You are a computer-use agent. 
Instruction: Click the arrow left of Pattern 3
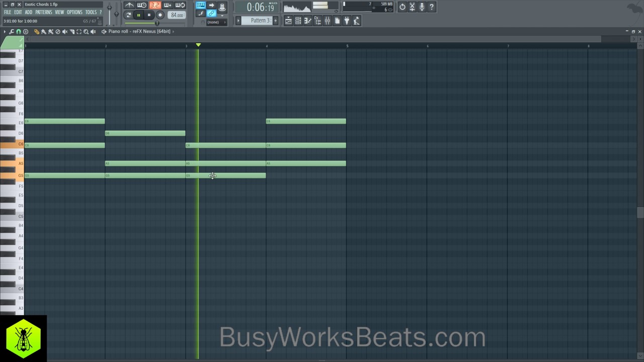pyautogui.click(x=238, y=21)
